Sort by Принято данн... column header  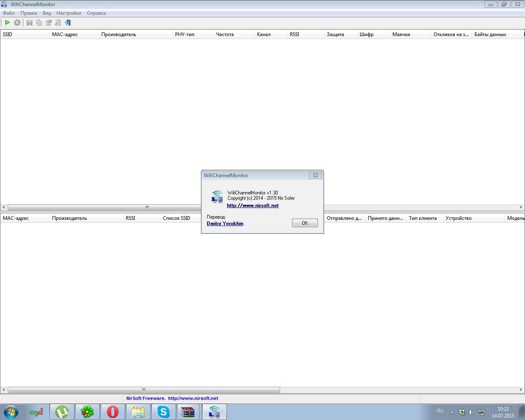coord(386,218)
